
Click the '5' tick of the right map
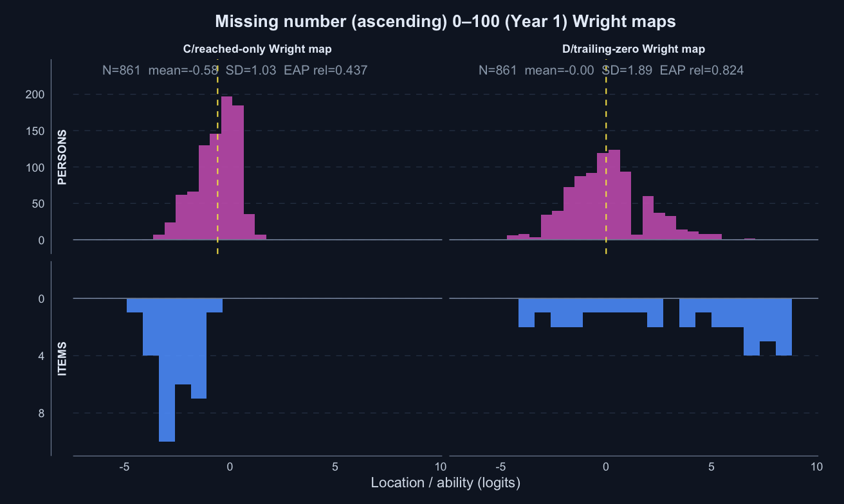(x=711, y=467)
